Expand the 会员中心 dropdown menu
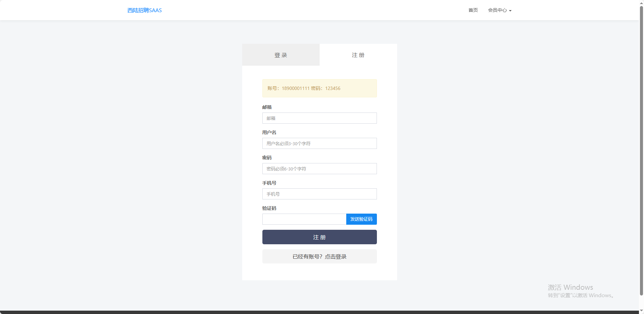Screen dimensions: 644x314 [500, 10]
